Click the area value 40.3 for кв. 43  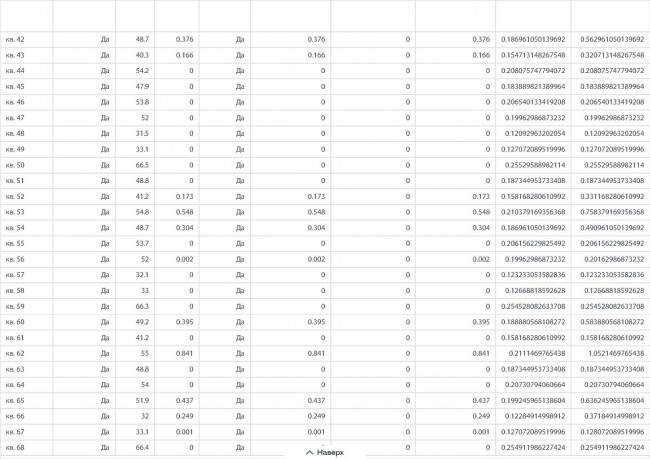point(142,55)
